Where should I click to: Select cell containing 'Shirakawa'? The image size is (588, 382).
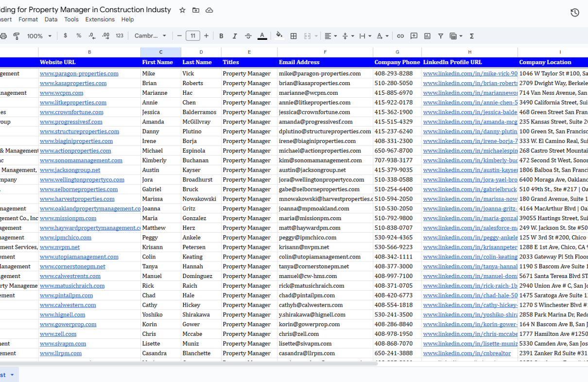click(201, 314)
